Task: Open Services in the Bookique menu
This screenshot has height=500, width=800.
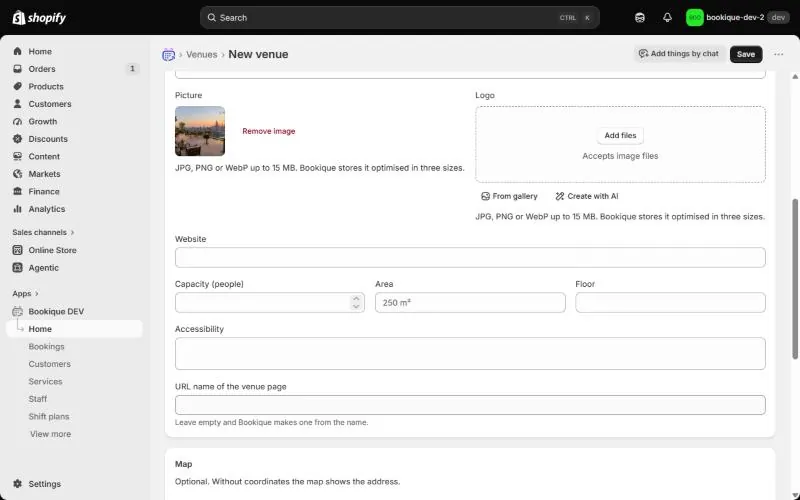Action: (45, 382)
